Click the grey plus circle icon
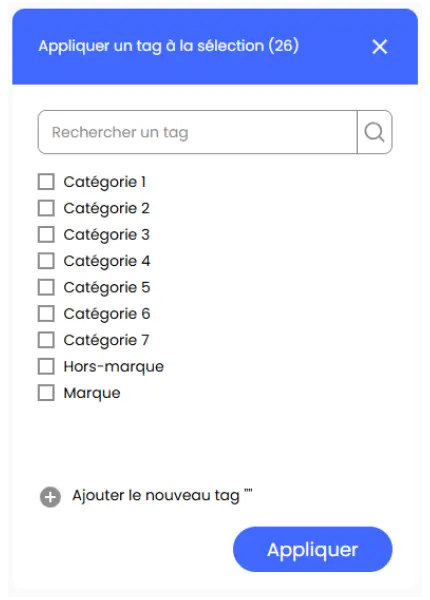This screenshot has height=600, width=430. (50, 497)
